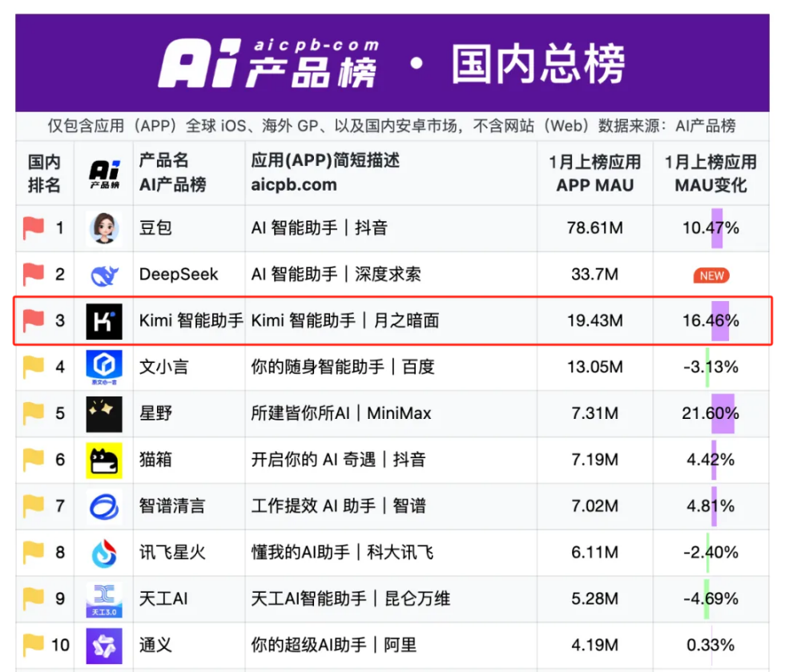Click the NEW badge in DeepSeek row
The height and width of the screenshot is (672, 785).
(711, 276)
